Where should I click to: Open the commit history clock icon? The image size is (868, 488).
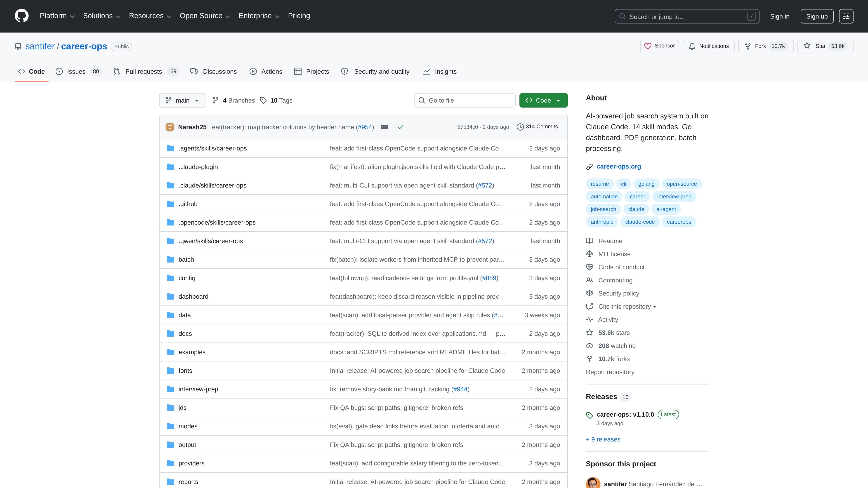(520, 127)
